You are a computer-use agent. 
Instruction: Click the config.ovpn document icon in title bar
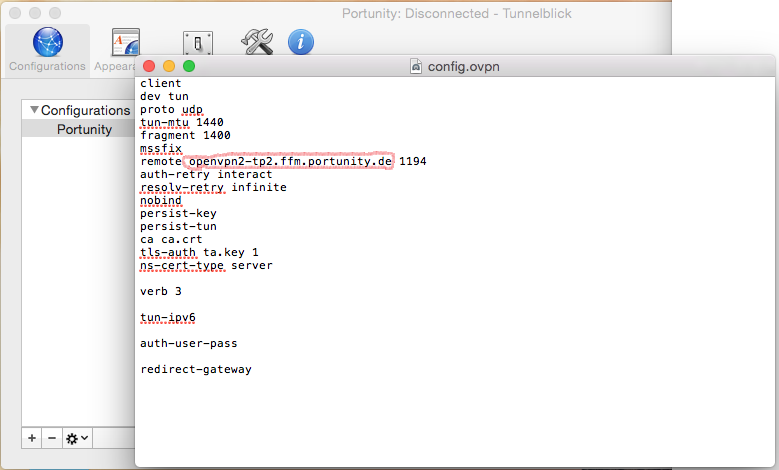tap(417, 66)
